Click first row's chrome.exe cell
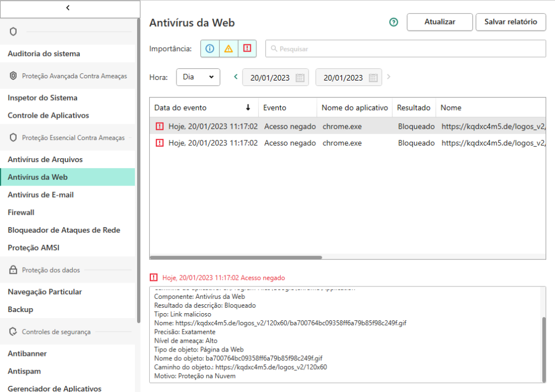Viewport: 555px width, 392px height. [x=342, y=127]
